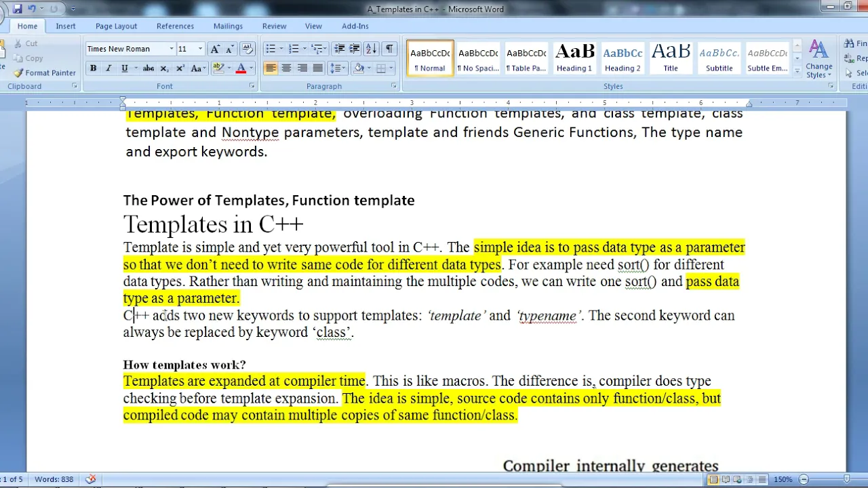Image resolution: width=868 pixels, height=488 pixels.
Task: Expand the font color dropdown arrow
Action: [251, 68]
